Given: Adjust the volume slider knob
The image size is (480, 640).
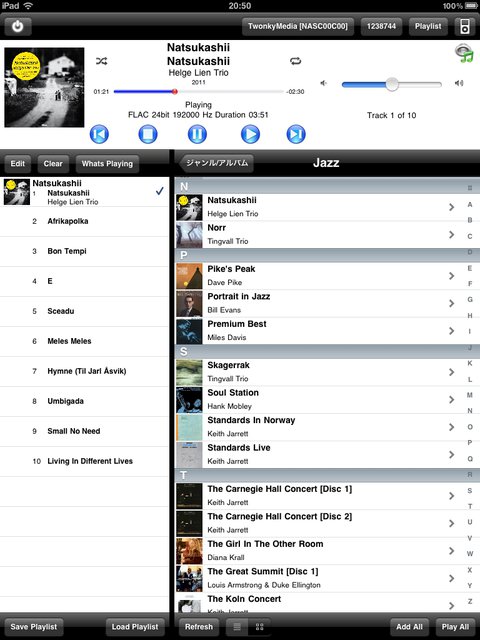Looking at the screenshot, I should click(392, 84).
